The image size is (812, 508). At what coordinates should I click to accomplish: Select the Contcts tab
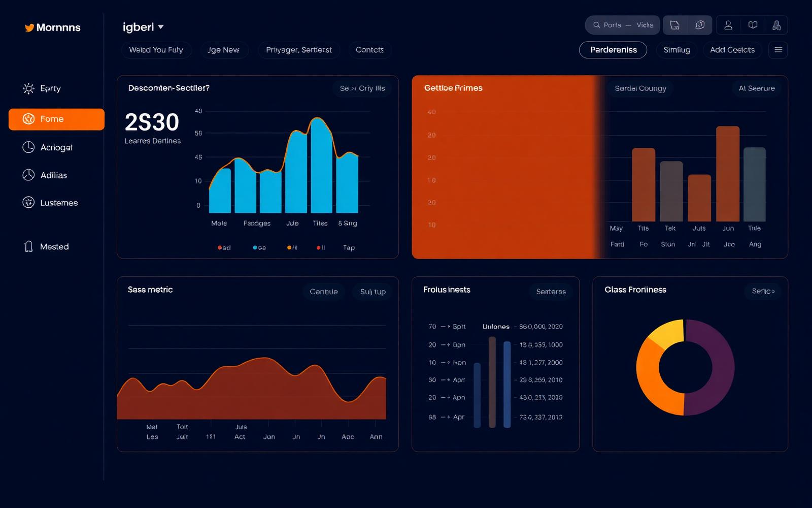(x=369, y=50)
